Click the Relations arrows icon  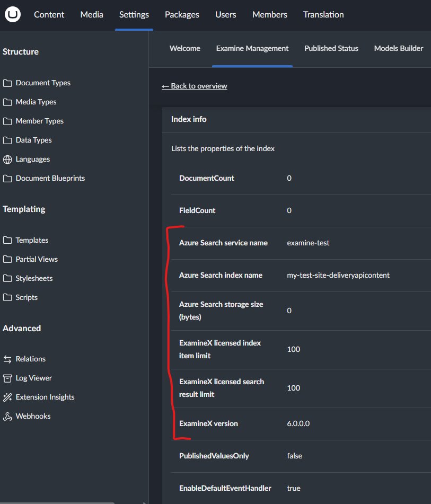(x=7, y=359)
